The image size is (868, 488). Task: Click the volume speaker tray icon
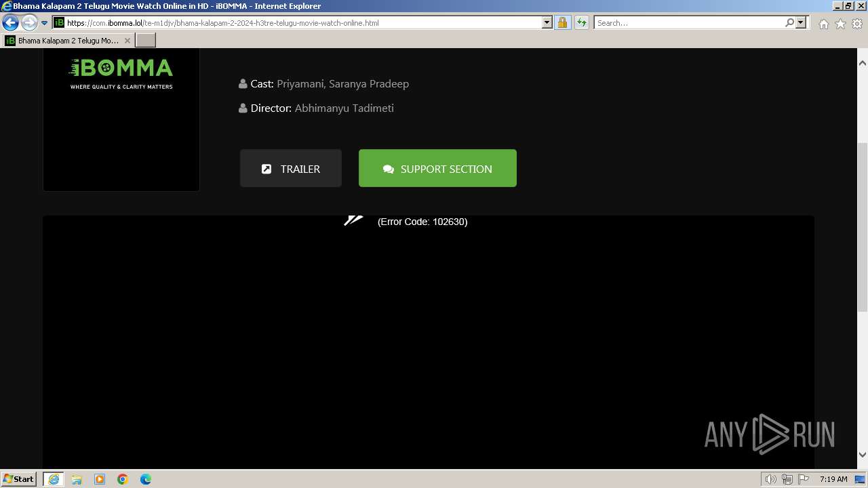click(x=771, y=479)
